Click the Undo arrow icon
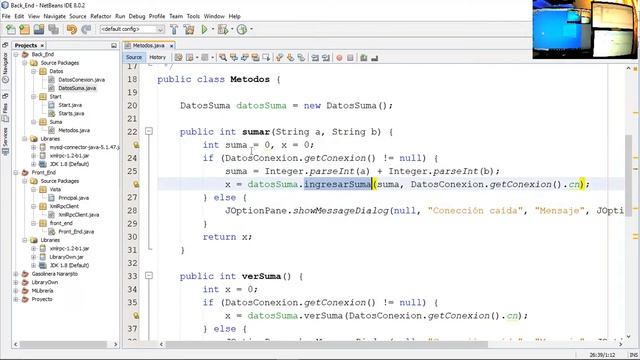Viewport: 640px width, 360px height. pyautogui.click(x=72, y=29)
